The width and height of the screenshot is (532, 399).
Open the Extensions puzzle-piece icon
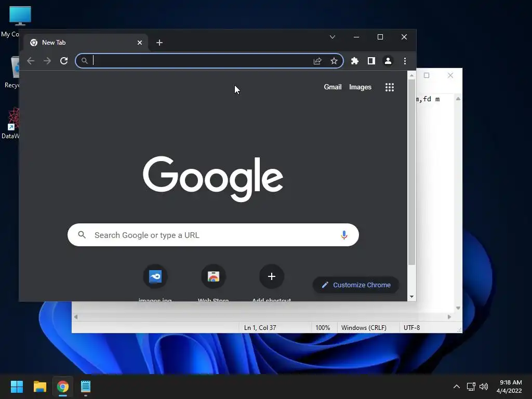354,61
